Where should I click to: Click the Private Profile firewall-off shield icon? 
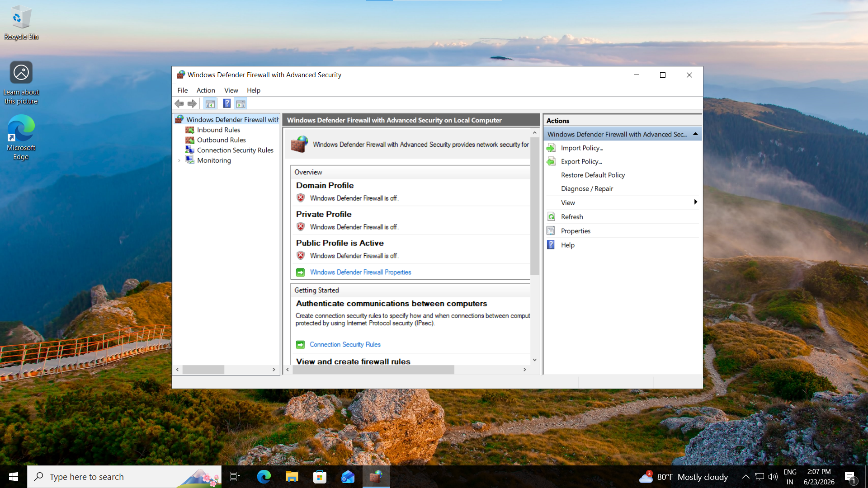[301, 227]
